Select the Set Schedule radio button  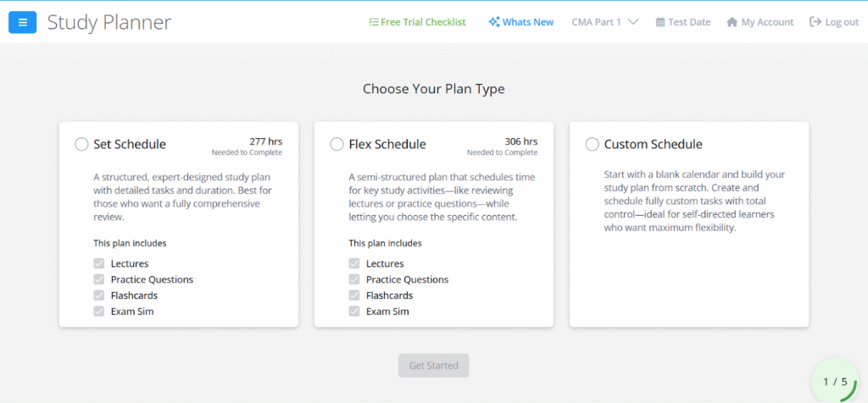(81, 144)
